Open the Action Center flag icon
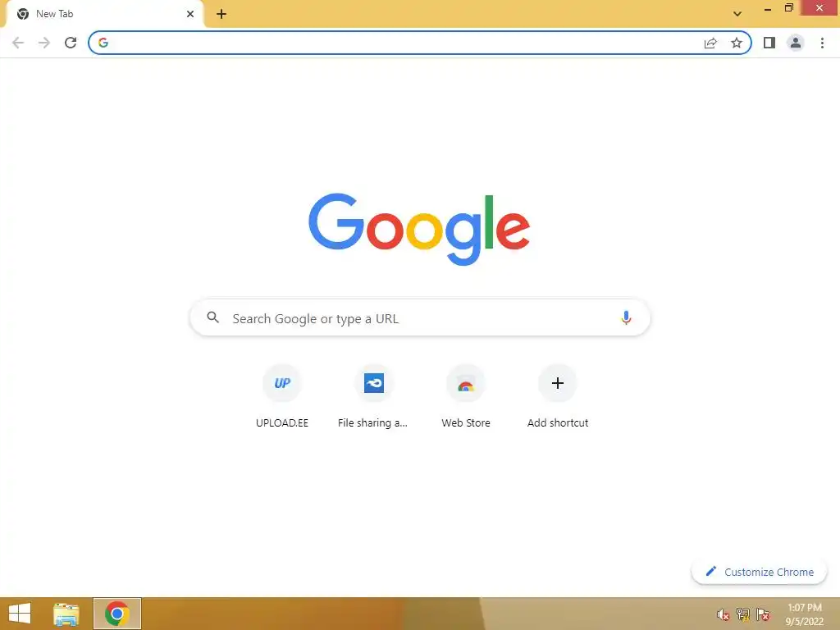 [763, 614]
